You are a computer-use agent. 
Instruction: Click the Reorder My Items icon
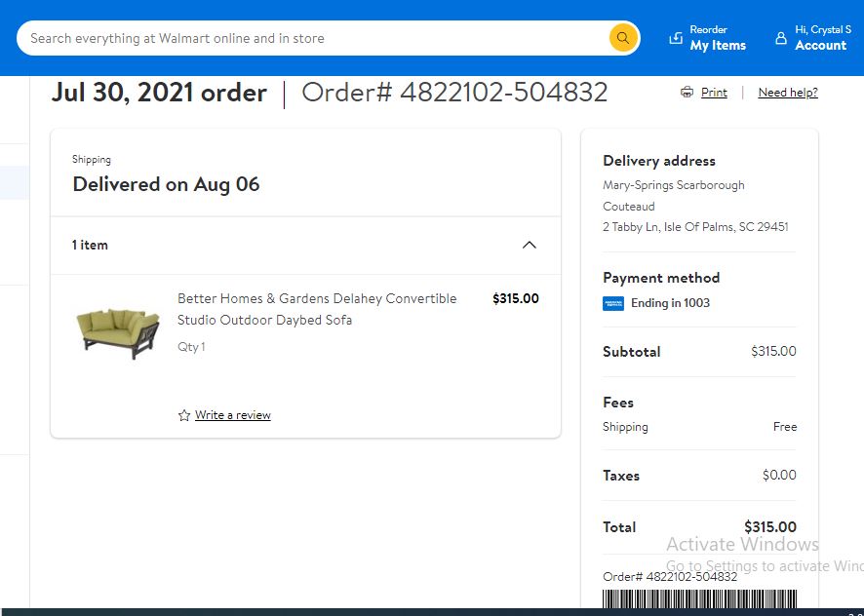676,38
